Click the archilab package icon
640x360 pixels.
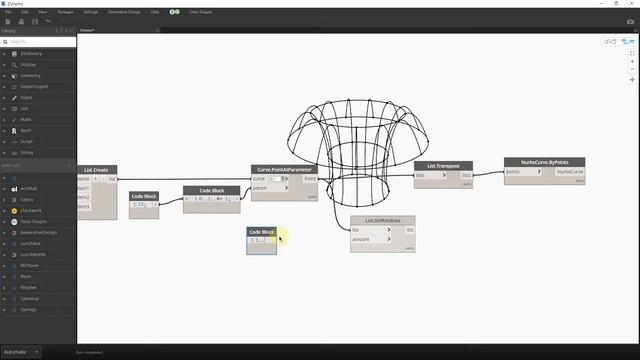click(x=14, y=189)
